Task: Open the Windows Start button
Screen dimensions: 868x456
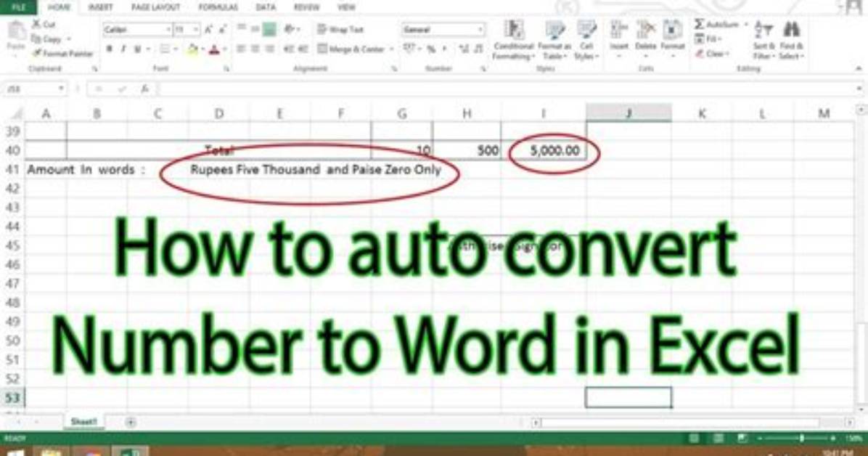Action: [15, 452]
